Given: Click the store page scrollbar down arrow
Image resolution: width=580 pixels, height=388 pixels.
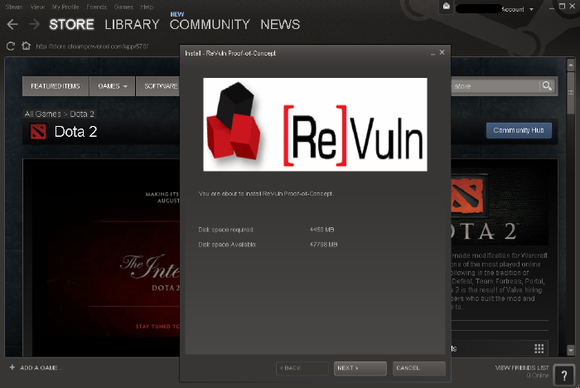Looking at the screenshot, I should click(570, 350).
